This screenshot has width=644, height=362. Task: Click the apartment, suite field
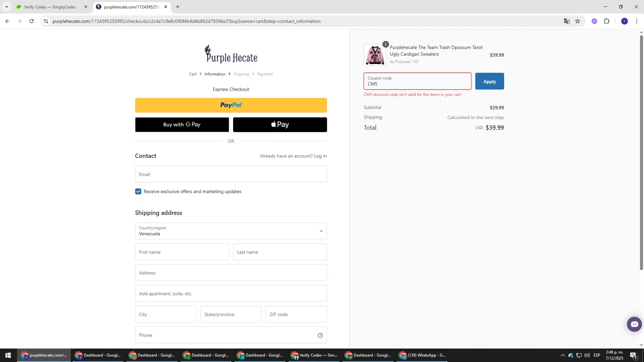click(231, 294)
